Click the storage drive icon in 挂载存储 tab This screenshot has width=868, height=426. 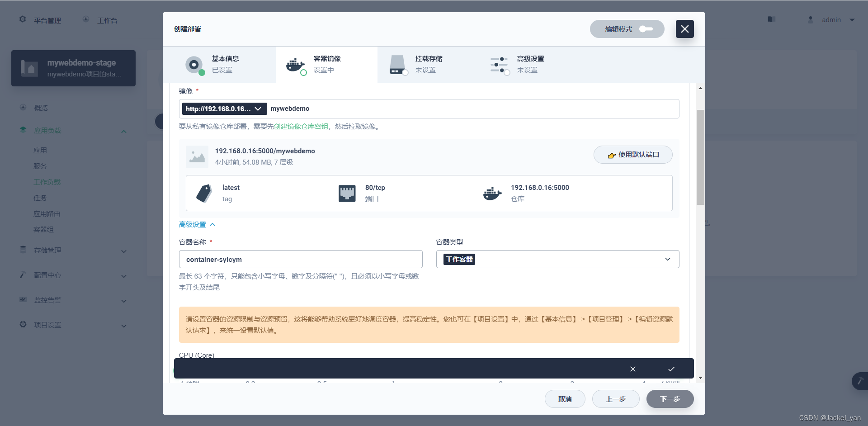[x=398, y=65]
